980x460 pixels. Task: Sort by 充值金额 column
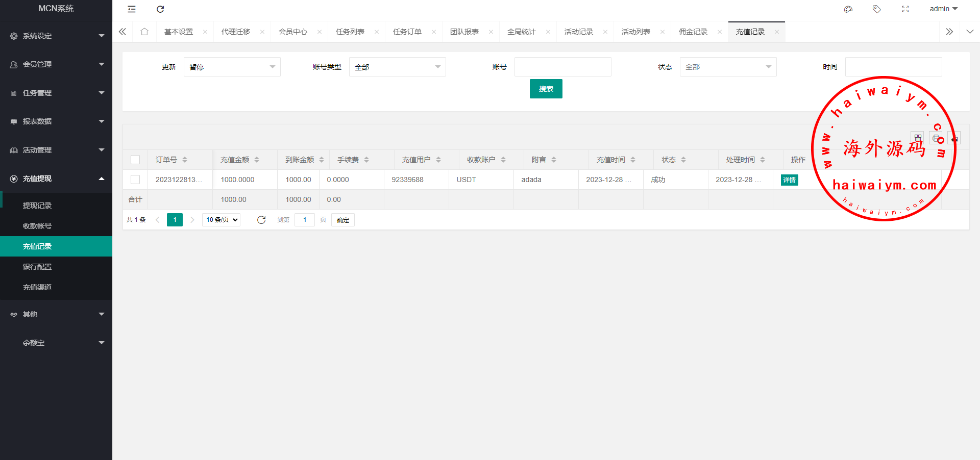(x=257, y=160)
